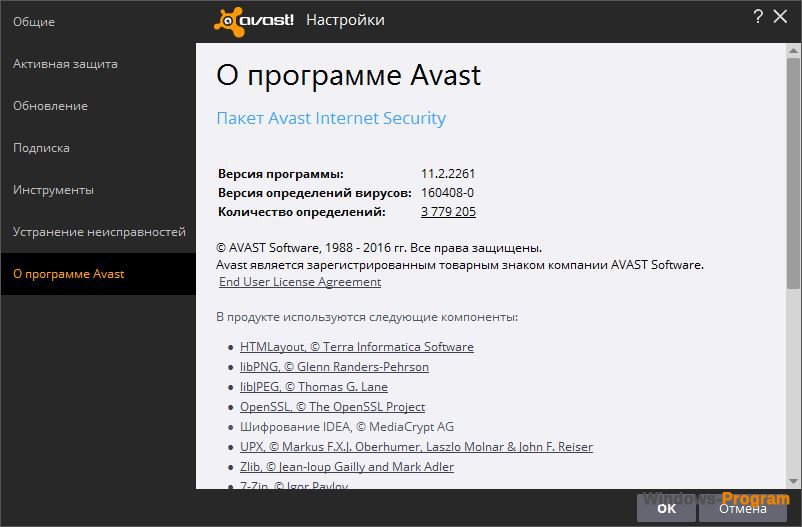Click AVAST Software copyright line

click(x=379, y=248)
